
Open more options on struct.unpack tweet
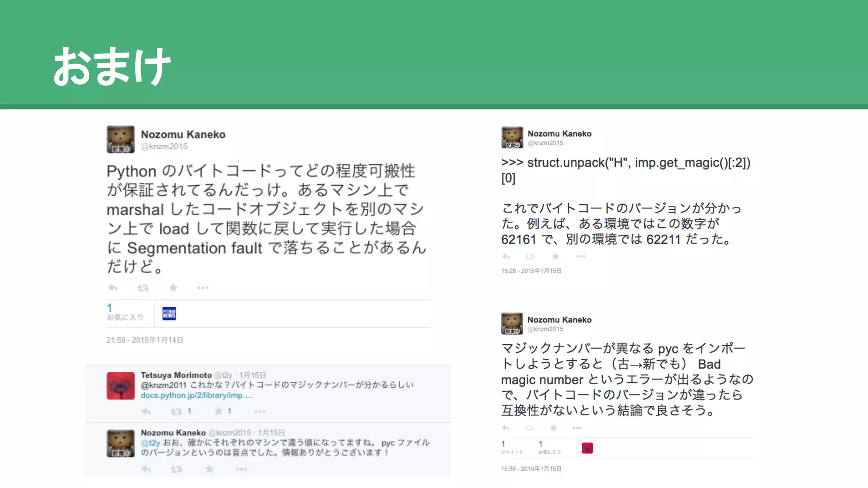point(581,256)
